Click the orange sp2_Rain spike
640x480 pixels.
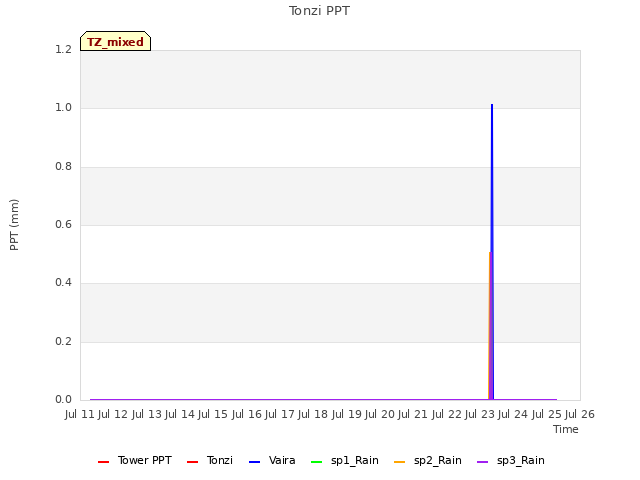(x=489, y=326)
